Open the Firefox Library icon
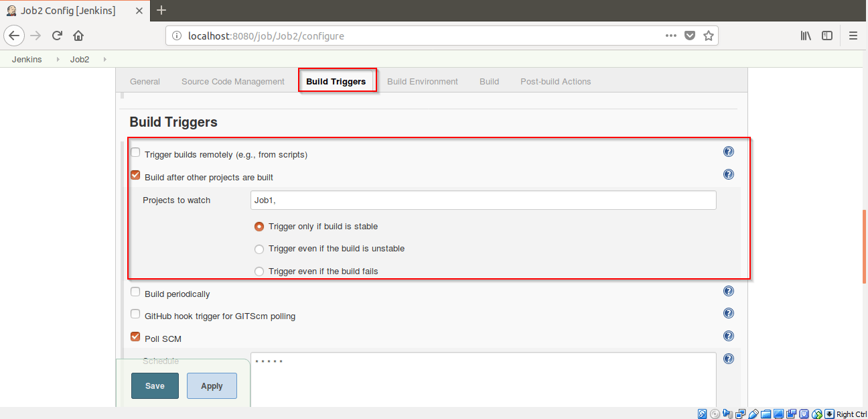 (x=806, y=35)
